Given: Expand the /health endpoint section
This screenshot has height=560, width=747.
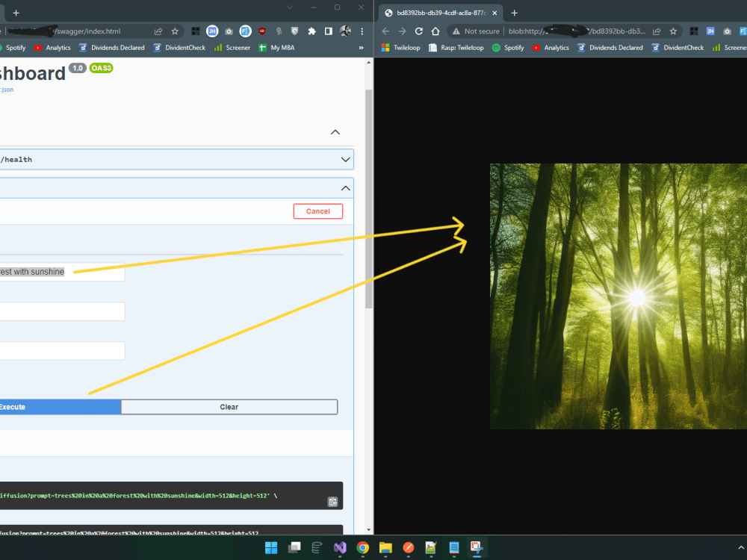Looking at the screenshot, I should [346, 160].
